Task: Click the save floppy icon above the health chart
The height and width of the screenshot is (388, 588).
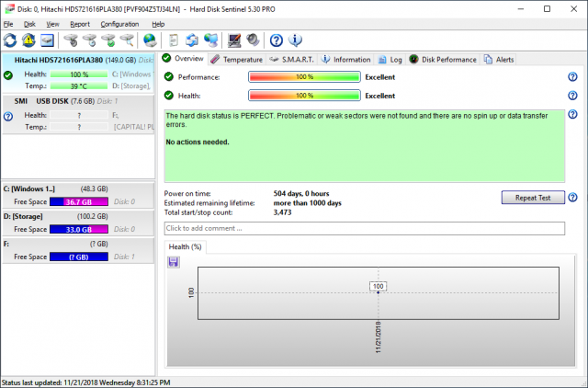Action: click(x=173, y=262)
